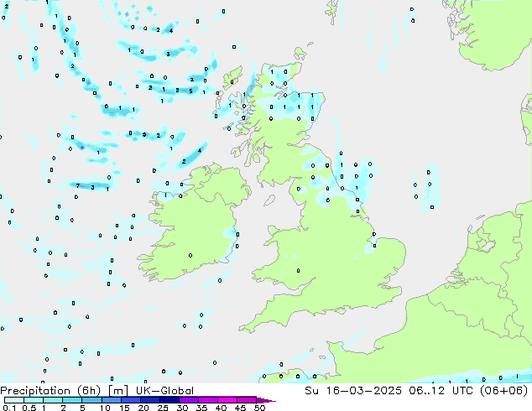This screenshot has height=411, width=532.
Task: Select the legend color between 30 and 35
Action: 192,400
